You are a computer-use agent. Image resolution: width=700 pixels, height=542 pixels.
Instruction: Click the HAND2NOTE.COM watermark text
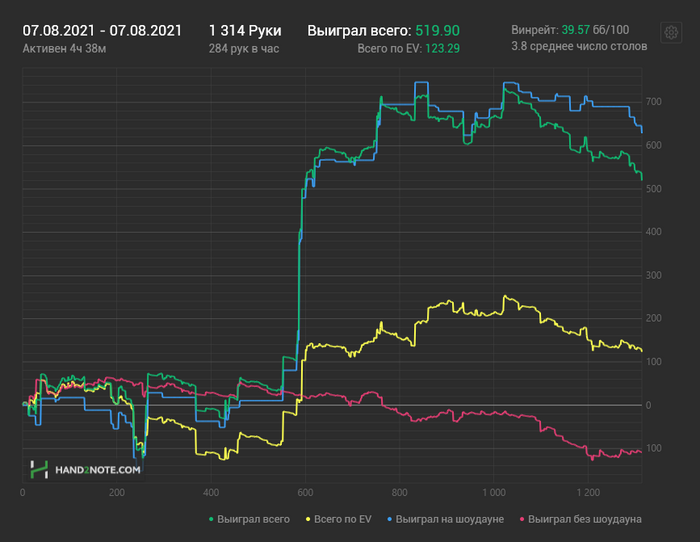(98, 468)
